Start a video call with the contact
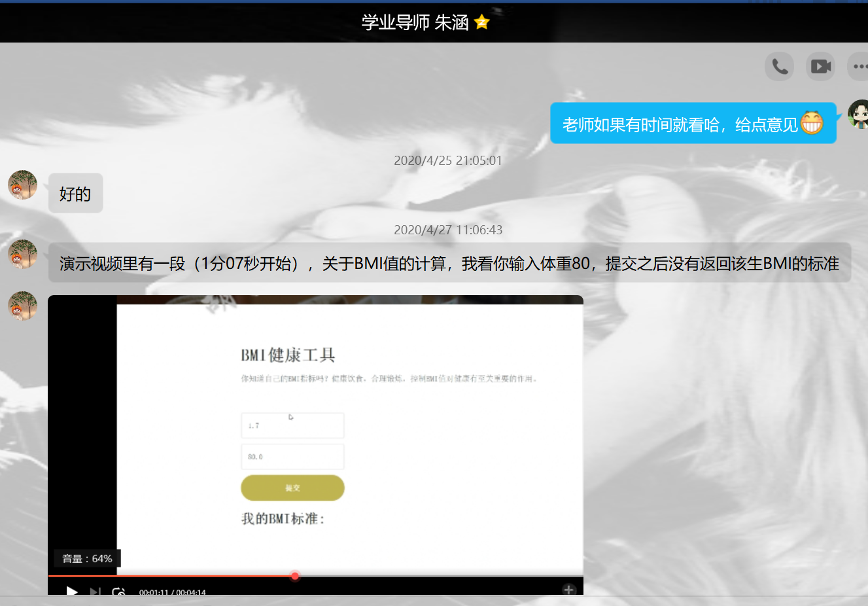The image size is (868, 606). pos(820,66)
